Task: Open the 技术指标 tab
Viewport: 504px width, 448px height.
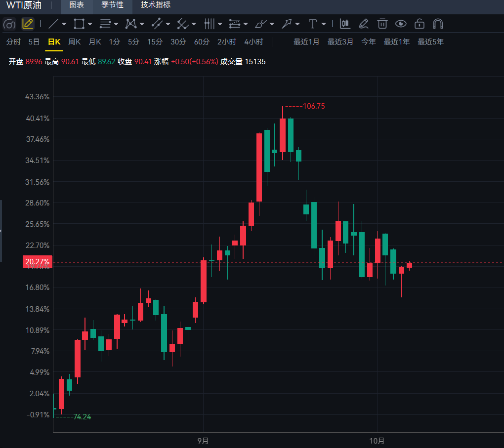Action: coord(156,5)
